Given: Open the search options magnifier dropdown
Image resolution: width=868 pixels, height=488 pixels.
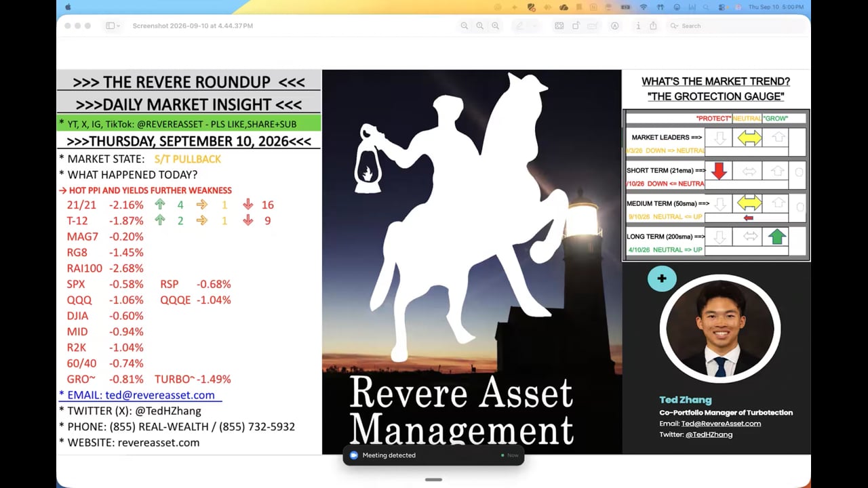Looking at the screenshot, I should pyautogui.click(x=674, y=26).
